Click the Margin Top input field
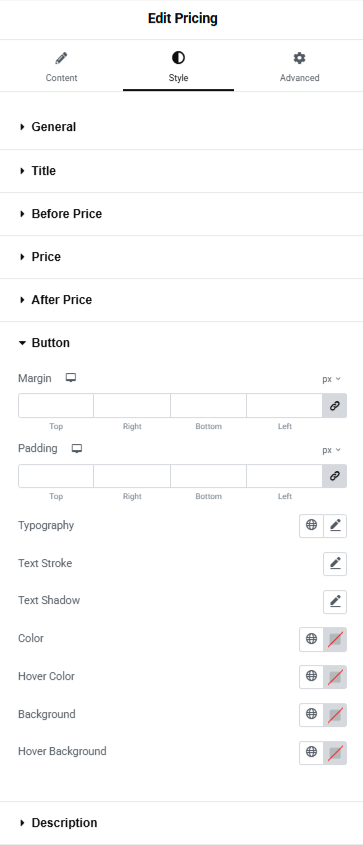Image resolution: width=363 pixels, height=845 pixels. point(56,406)
